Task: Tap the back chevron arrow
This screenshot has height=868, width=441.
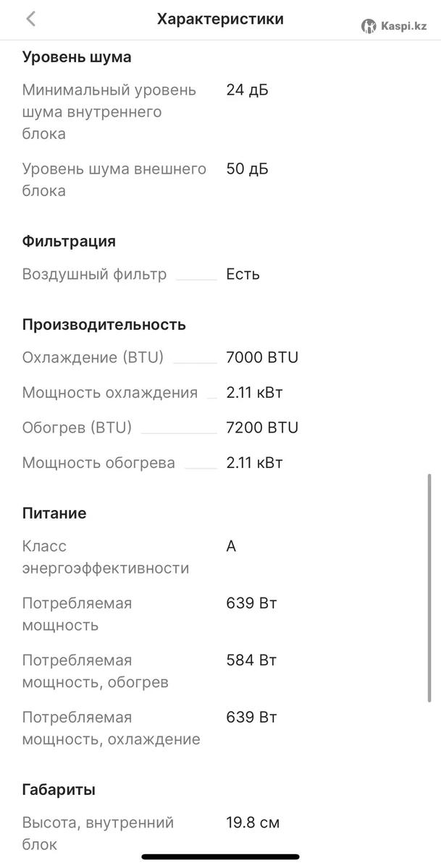Action: tap(30, 20)
